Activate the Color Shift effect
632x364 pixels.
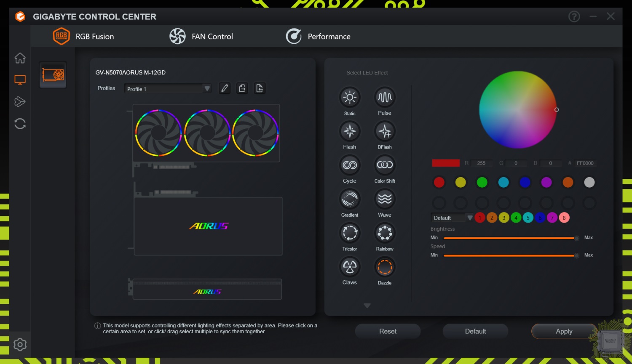tap(385, 165)
